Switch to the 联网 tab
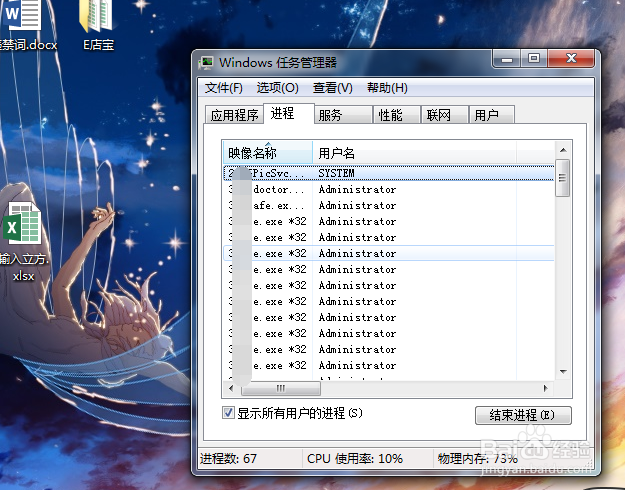The height and width of the screenshot is (490, 625). tap(445, 115)
